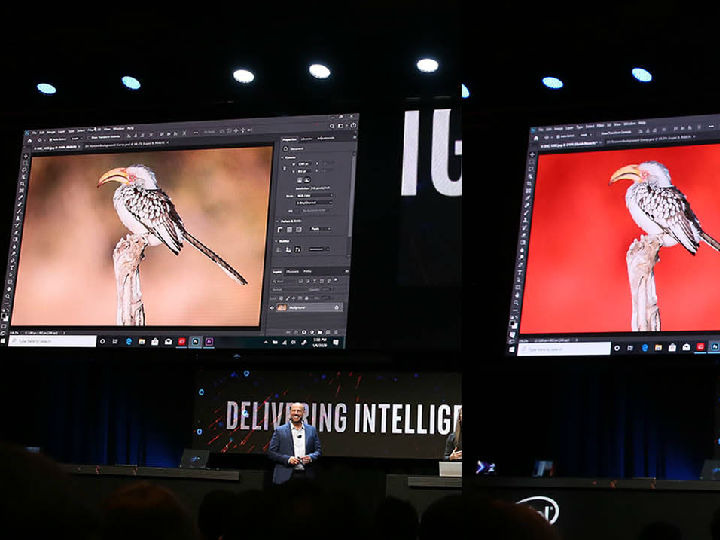Click the Home icon on the left screen
The image size is (720, 540).
click(x=30, y=140)
